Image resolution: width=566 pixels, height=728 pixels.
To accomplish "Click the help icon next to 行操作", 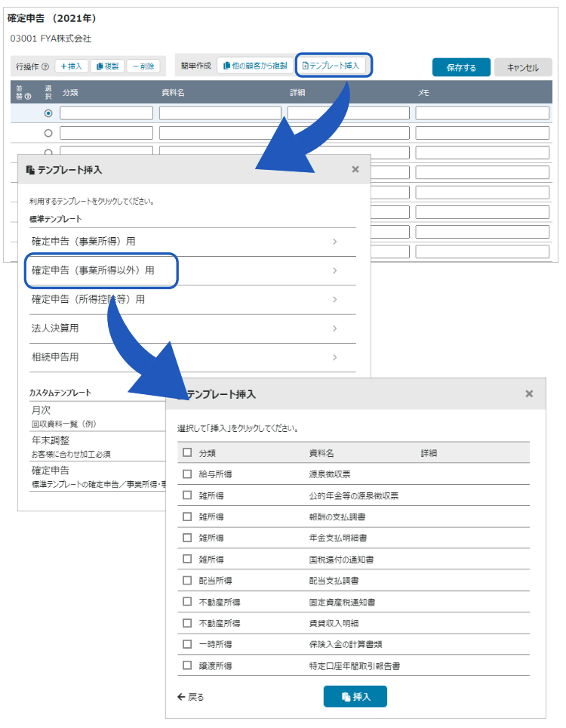I will point(45,66).
